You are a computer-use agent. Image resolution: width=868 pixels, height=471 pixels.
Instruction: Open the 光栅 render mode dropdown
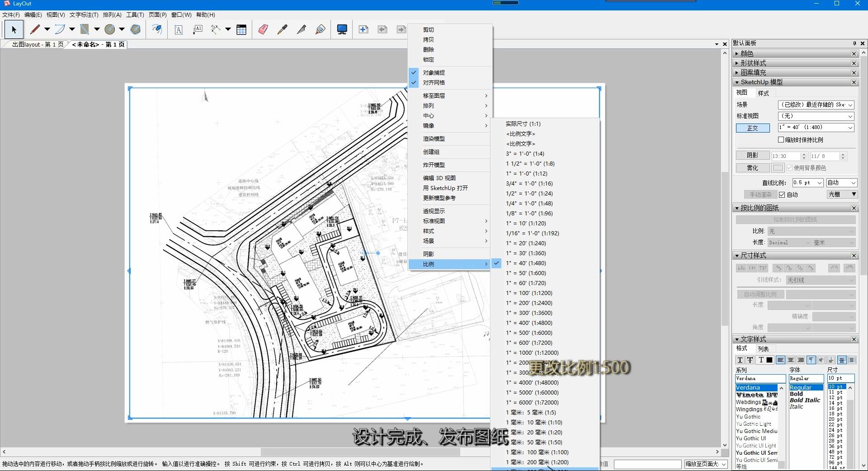(x=842, y=194)
